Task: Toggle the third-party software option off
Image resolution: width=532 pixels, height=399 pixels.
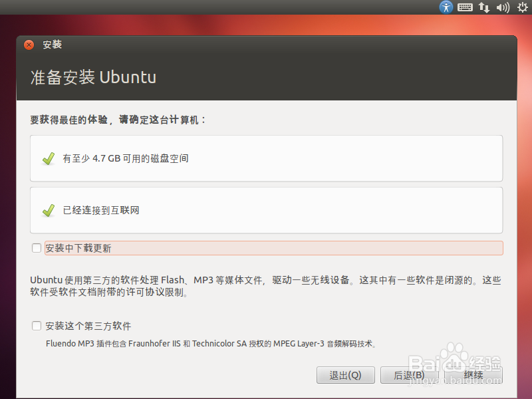Action: tap(37, 326)
